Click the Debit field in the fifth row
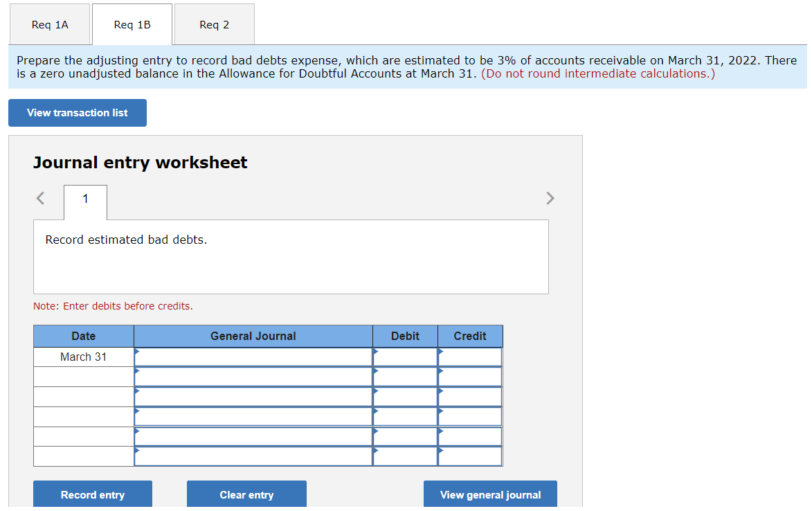This screenshot has width=812, height=511. [x=406, y=436]
